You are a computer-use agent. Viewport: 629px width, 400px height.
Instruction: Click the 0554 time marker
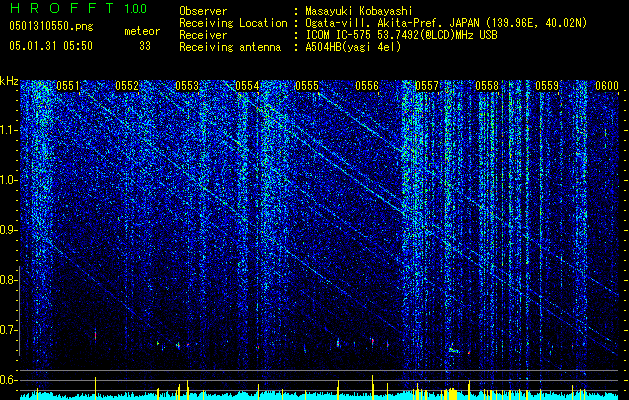pyautogui.click(x=247, y=86)
